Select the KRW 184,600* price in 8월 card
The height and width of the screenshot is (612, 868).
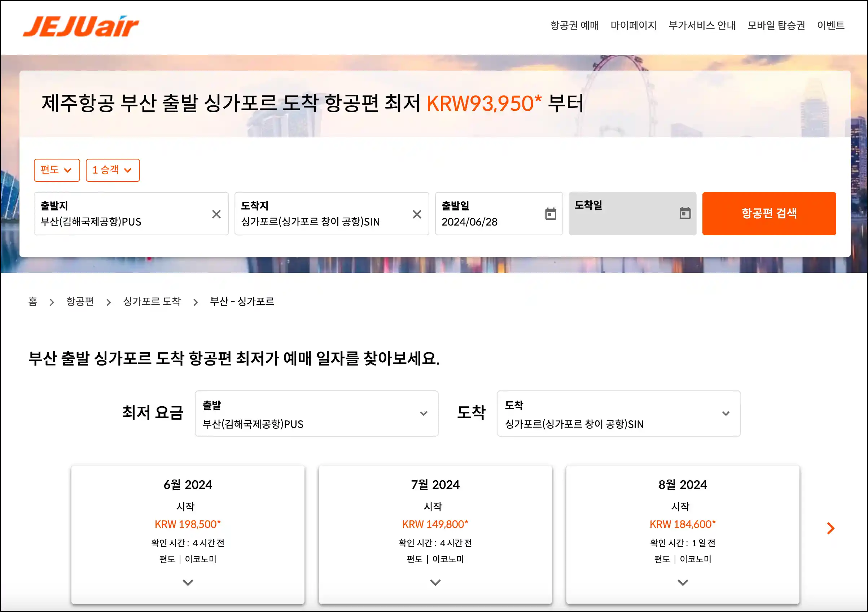[x=682, y=524]
